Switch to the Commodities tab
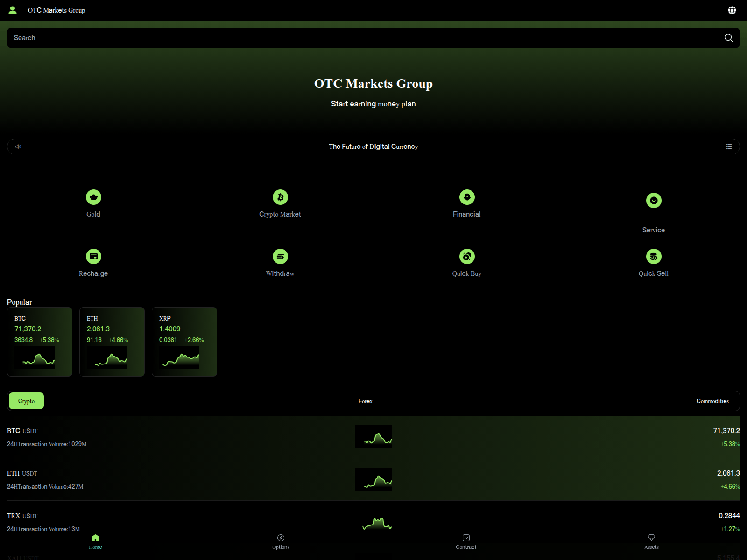The width and height of the screenshot is (747, 560). coord(712,400)
